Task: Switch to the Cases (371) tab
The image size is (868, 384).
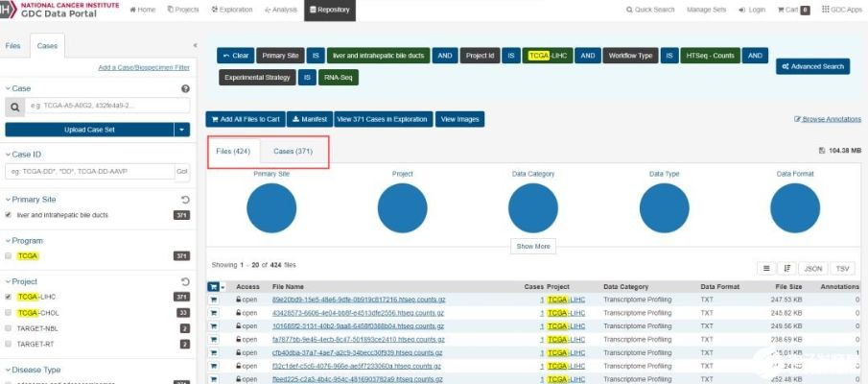Action: (x=293, y=152)
